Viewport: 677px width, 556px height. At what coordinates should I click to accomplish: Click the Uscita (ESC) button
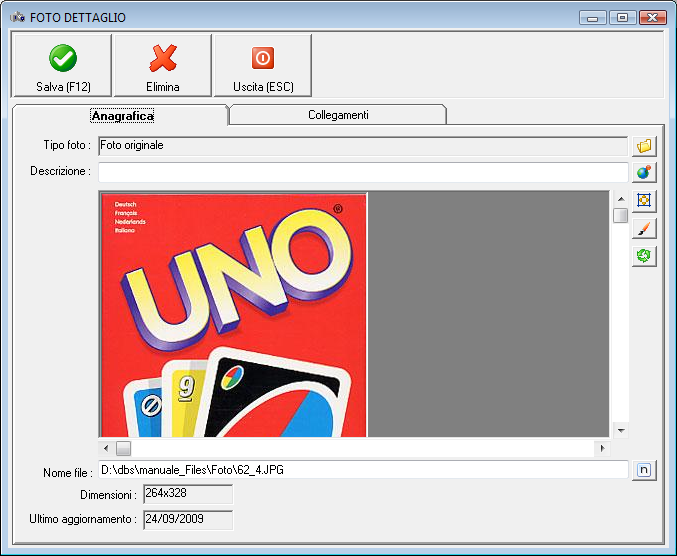point(263,66)
